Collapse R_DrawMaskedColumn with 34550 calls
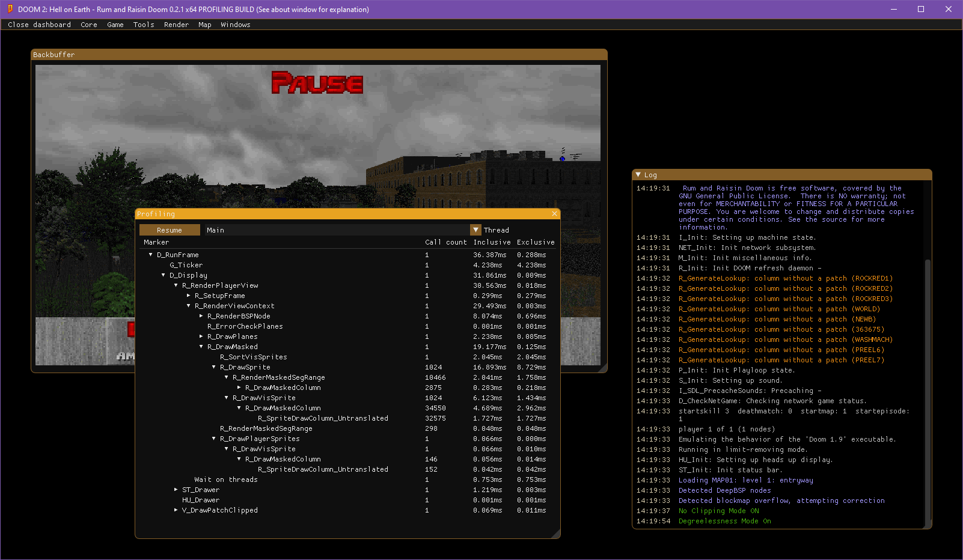Image resolution: width=963 pixels, height=560 pixels. 239,408
